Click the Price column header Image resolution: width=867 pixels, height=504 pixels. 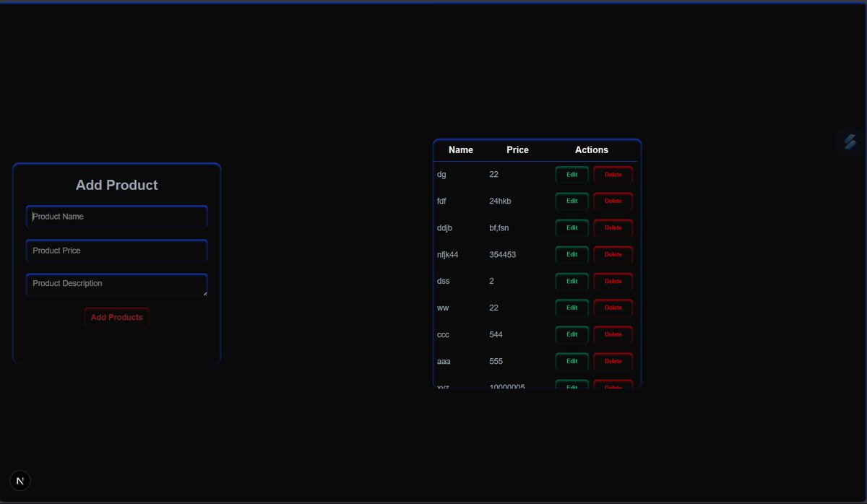click(517, 150)
